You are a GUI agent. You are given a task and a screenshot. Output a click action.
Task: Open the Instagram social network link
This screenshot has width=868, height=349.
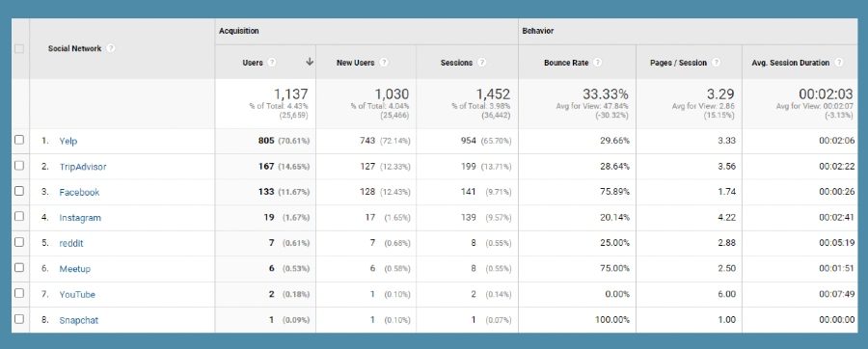(x=80, y=218)
